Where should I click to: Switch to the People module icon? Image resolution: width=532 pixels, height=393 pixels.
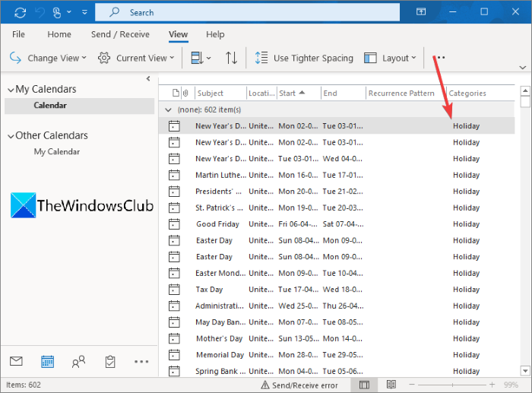point(78,362)
